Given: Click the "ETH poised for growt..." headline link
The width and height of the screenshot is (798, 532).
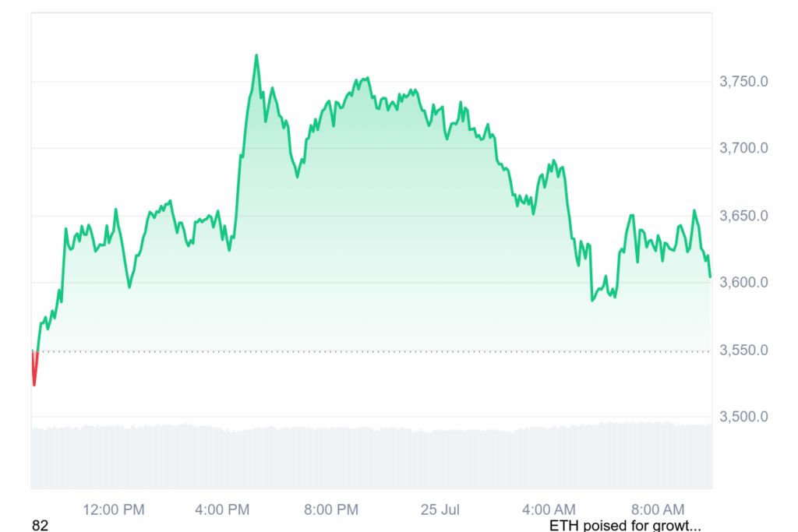Looking at the screenshot, I should 625,525.
